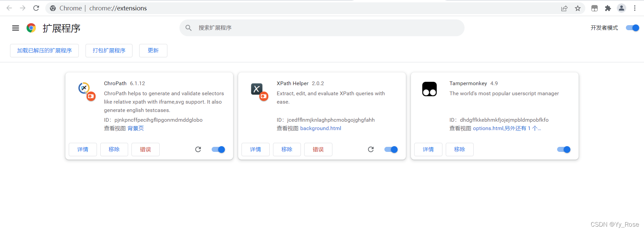Click ChroPath ID pjnkpncffpecihgflipgonmdmddglobo
Image resolution: width=644 pixels, height=231 pixels.
[x=158, y=120]
